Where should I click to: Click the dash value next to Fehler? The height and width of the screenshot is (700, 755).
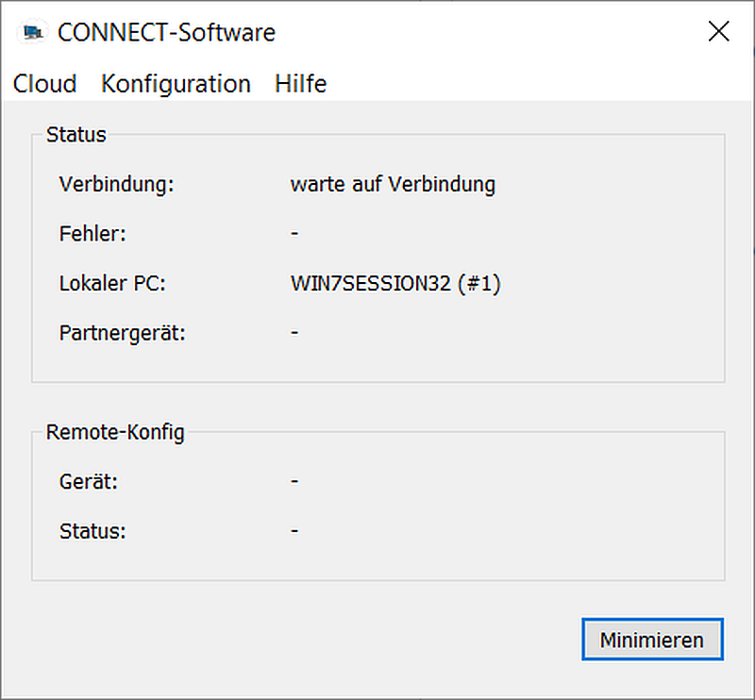coord(295,234)
